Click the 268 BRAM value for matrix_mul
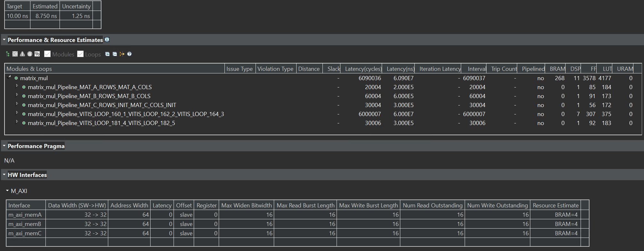This screenshot has width=644, height=251. click(560, 78)
